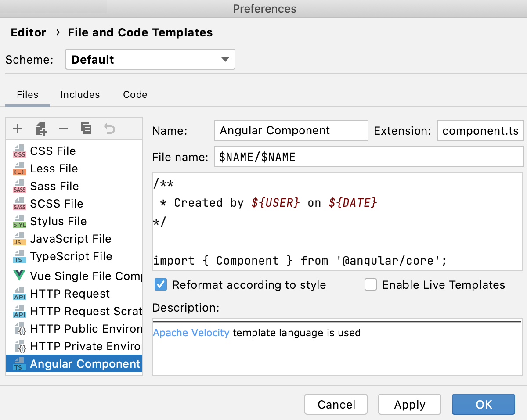The image size is (527, 420).
Task: Click the JavaScript File JS icon
Action: click(x=19, y=239)
